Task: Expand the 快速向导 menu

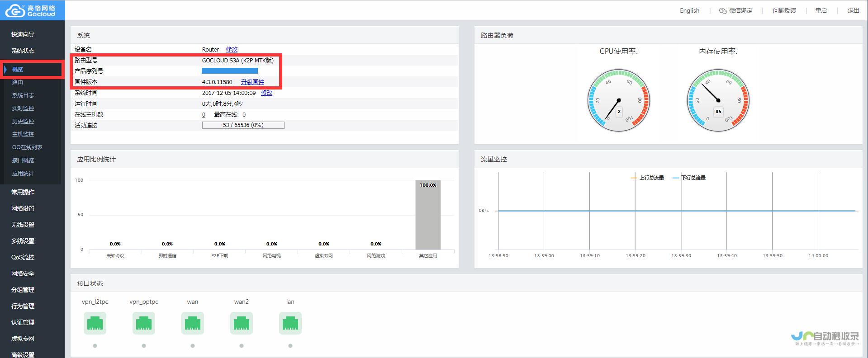Action: (23, 34)
